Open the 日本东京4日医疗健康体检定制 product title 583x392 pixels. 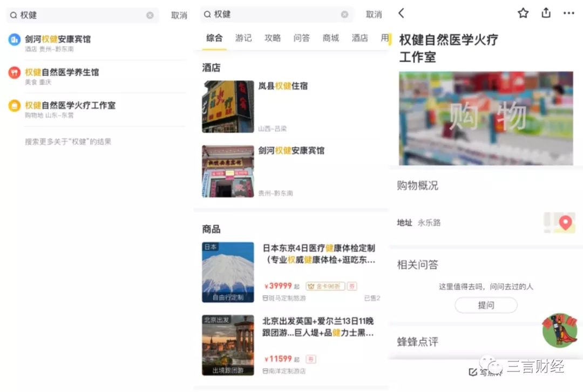tap(319, 254)
